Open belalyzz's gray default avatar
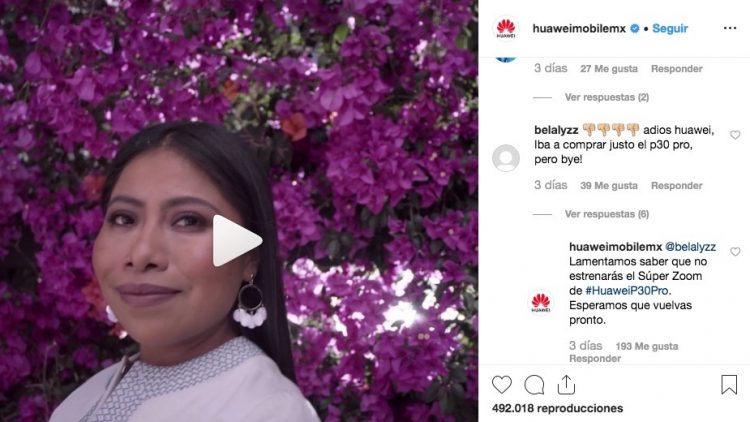 pyautogui.click(x=506, y=158)
